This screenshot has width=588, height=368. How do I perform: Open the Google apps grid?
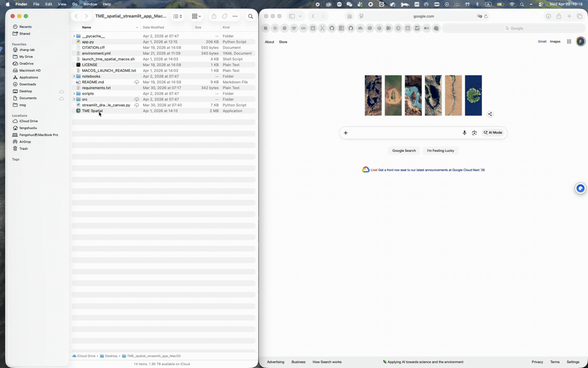pos(569,41)
